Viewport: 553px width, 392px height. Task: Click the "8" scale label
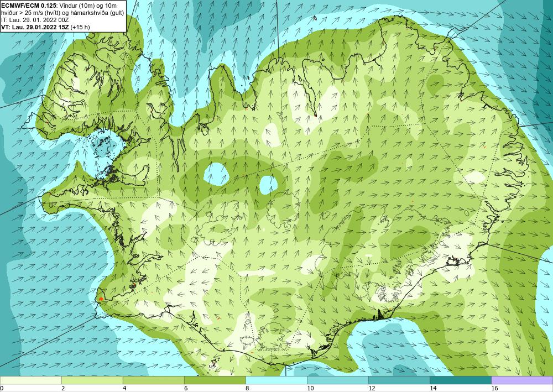[x=248, y=388]
